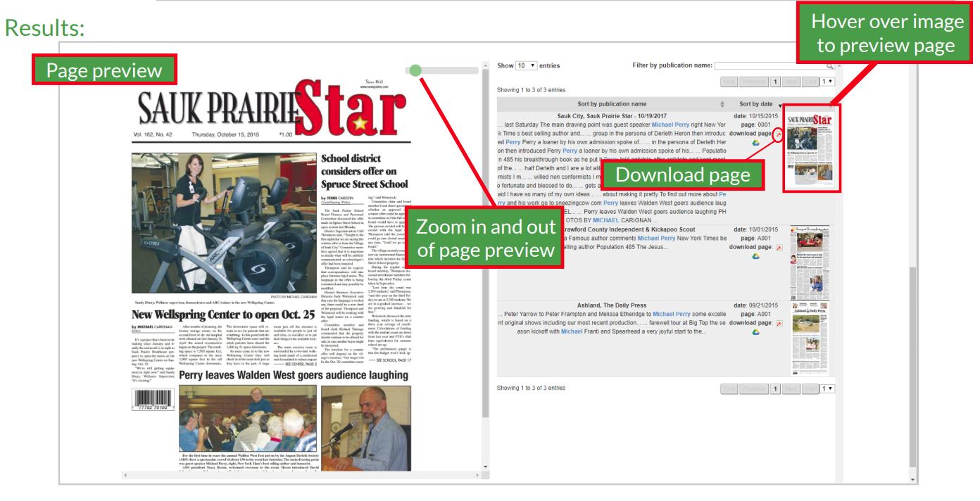Click the Last button below the results table

[x=811, y=388]
